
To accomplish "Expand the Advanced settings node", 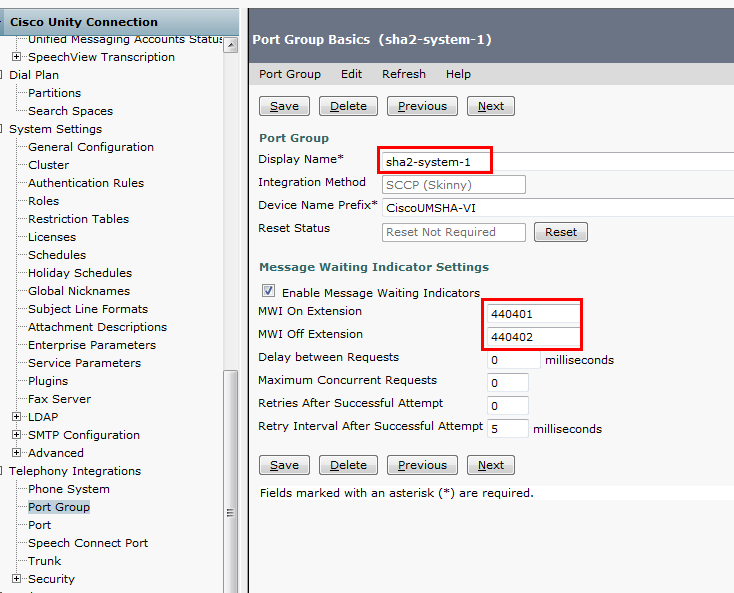I will [x=16, y=453].
